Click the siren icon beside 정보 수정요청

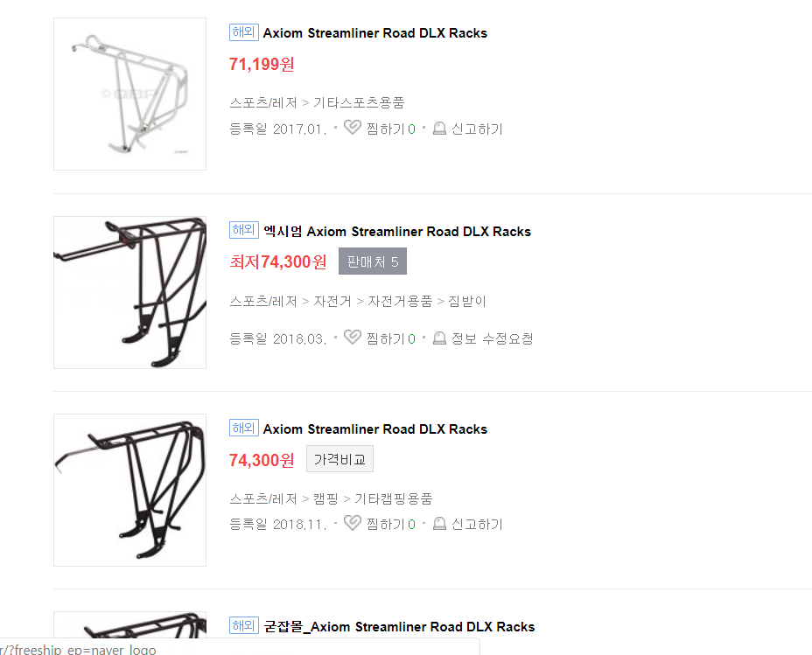coord(439,338)
